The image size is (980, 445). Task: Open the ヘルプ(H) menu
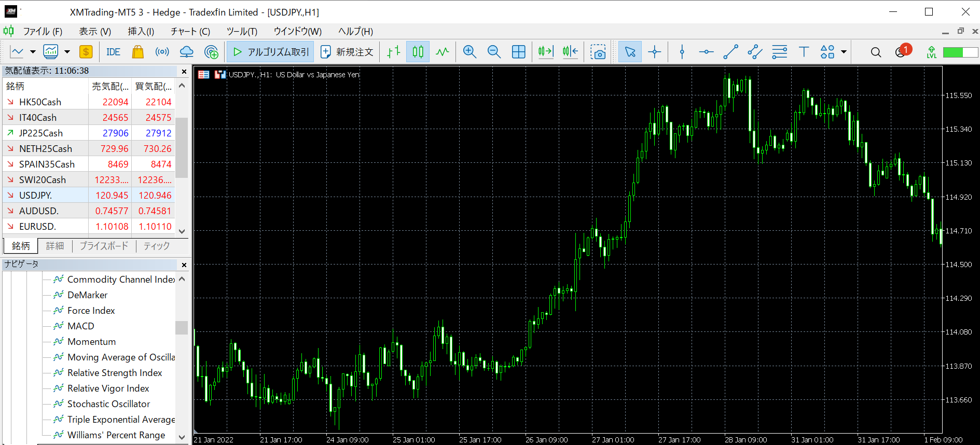(x=356, y=31)
